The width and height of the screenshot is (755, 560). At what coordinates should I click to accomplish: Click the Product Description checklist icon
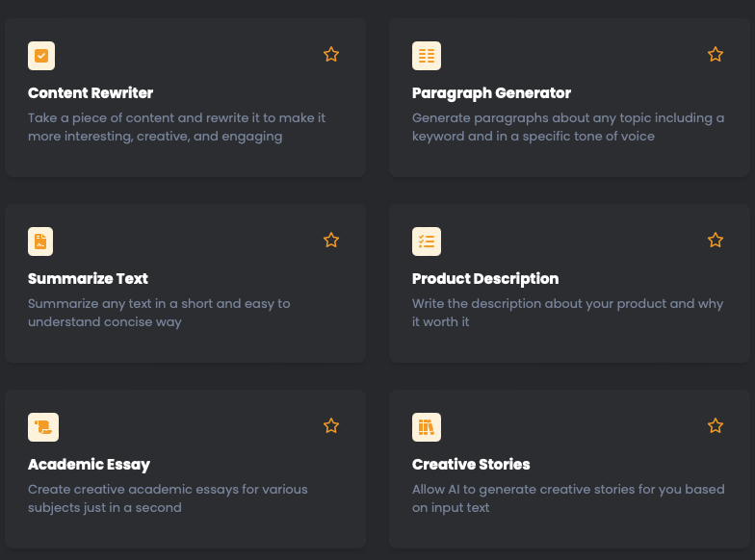tap(426, 242)
